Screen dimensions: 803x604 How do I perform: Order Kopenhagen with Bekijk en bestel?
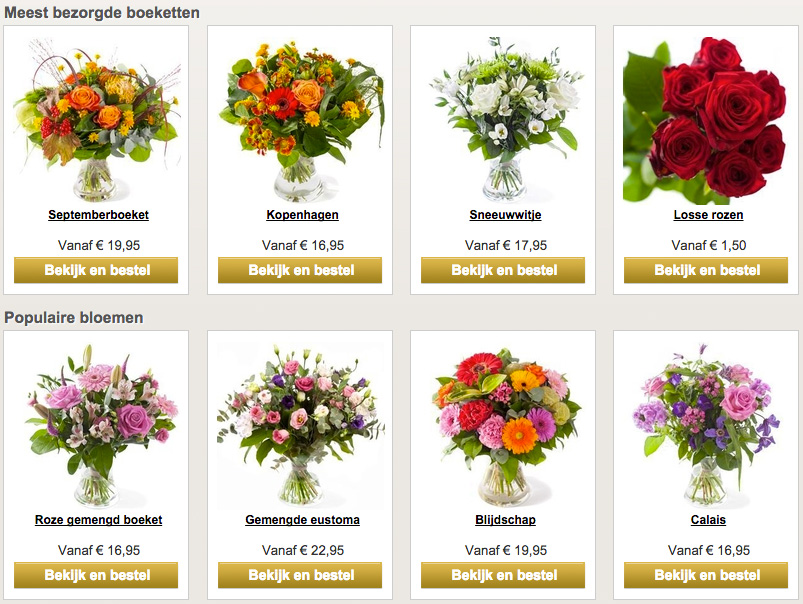click(300, 270)
